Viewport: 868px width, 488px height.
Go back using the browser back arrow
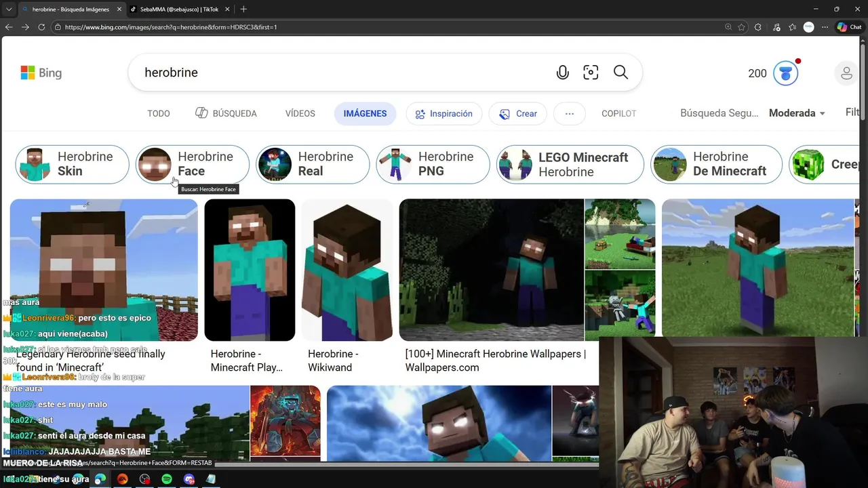[x=9, y=27]
